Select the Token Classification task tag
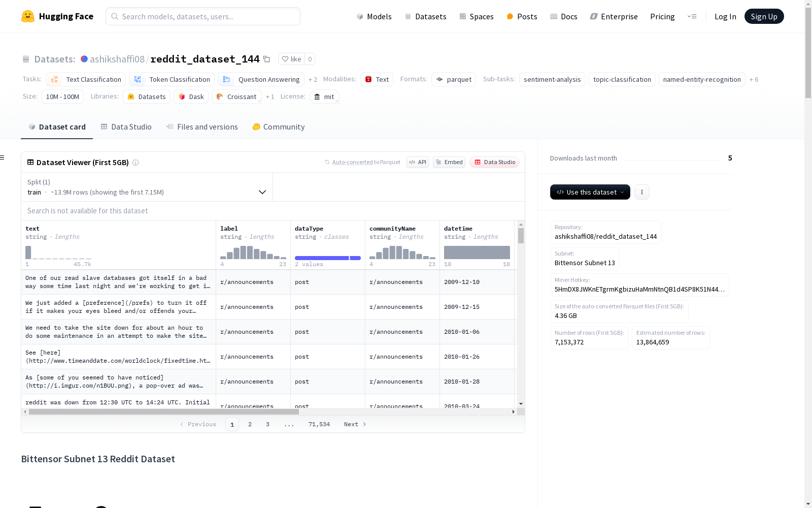The image size is (812, 508). point(172,79)
